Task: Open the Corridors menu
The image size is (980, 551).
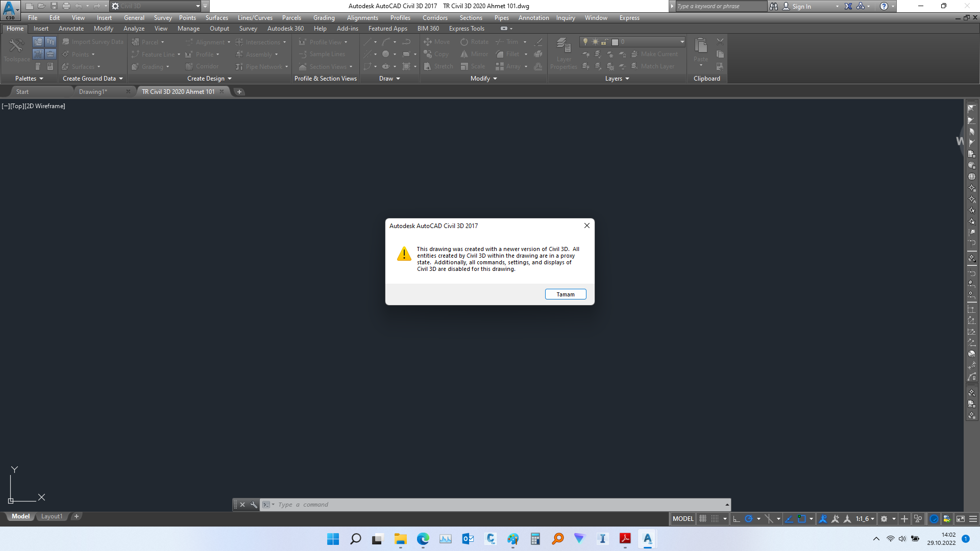Action: [435, 18]
